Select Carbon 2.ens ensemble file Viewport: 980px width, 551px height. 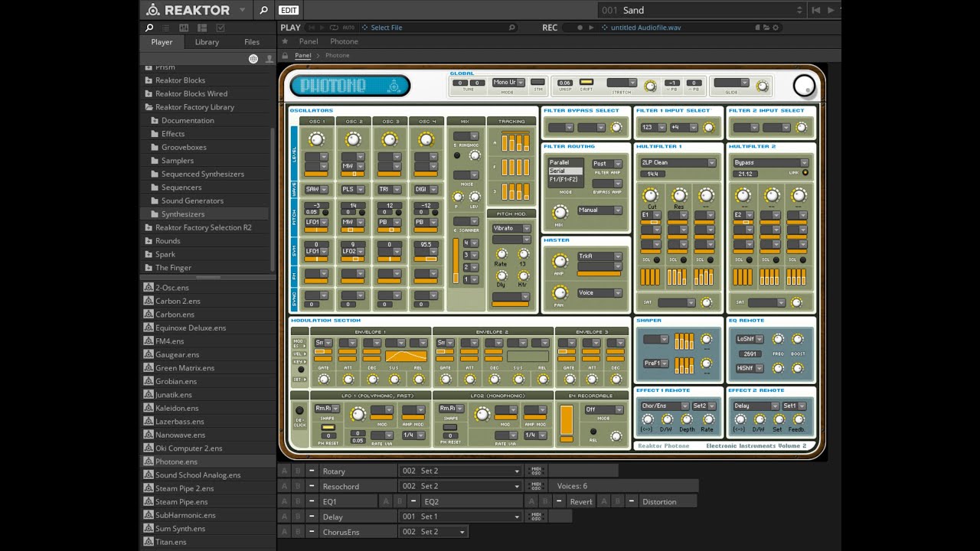pos(178,301)
